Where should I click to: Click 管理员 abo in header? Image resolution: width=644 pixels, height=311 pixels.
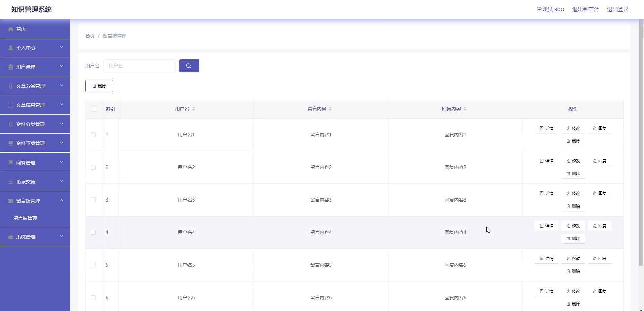pos(550,9)
